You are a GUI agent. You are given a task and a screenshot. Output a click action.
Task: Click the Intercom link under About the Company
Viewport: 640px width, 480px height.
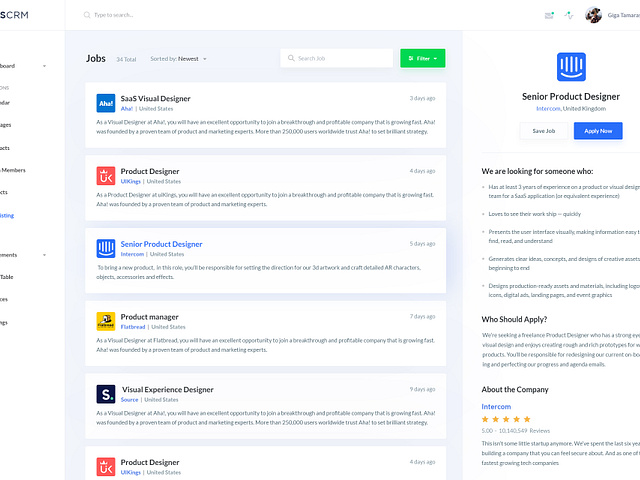pos(496,407)
